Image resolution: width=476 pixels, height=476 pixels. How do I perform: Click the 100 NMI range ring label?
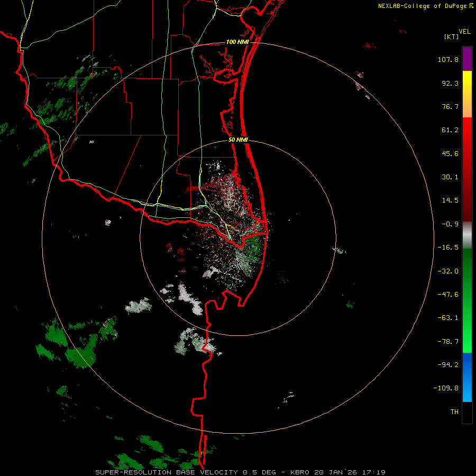pyautogui.click(x=237, y=42)
